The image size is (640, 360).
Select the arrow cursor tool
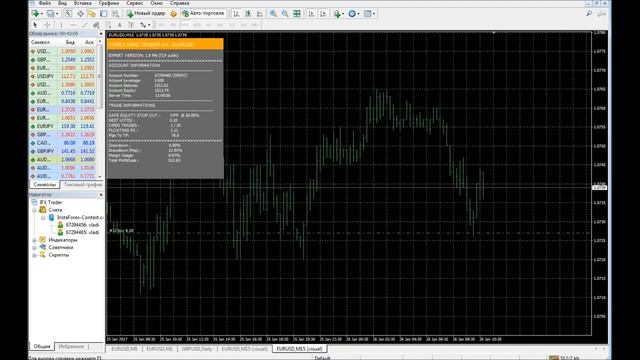coord(35,25)
